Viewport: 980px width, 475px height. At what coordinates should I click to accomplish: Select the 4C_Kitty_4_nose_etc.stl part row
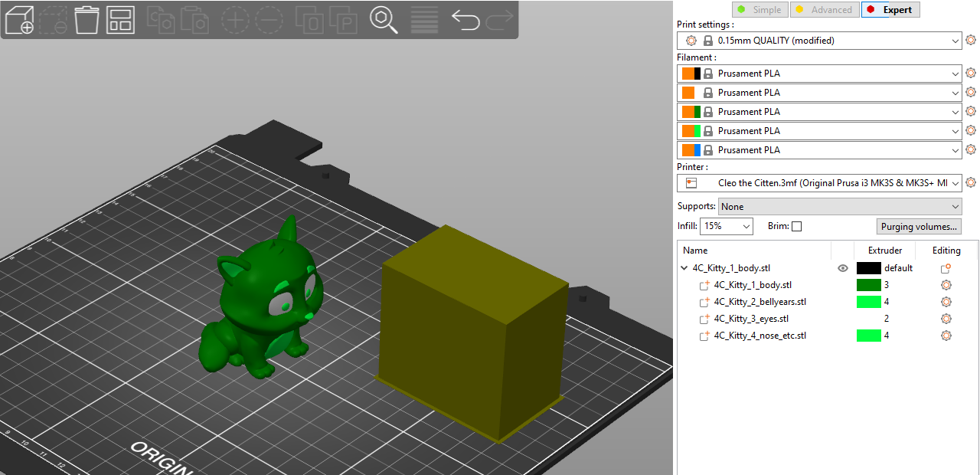(x=759, y=336)
